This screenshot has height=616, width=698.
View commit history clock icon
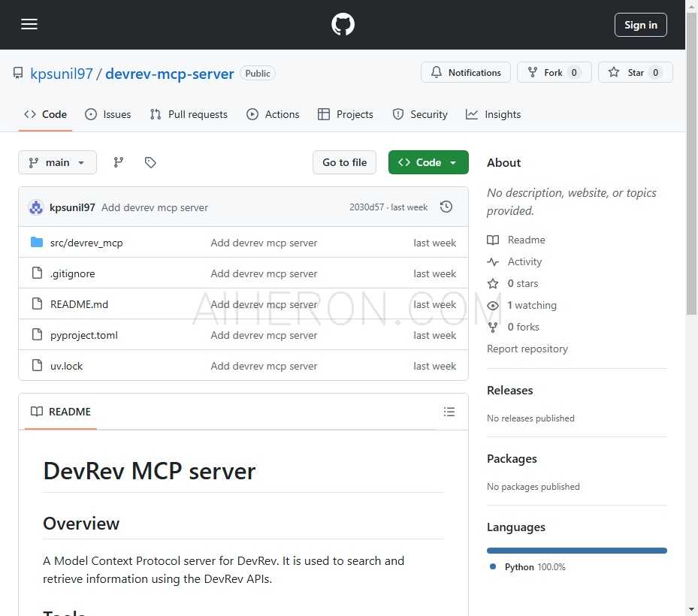tap(446, 207)
